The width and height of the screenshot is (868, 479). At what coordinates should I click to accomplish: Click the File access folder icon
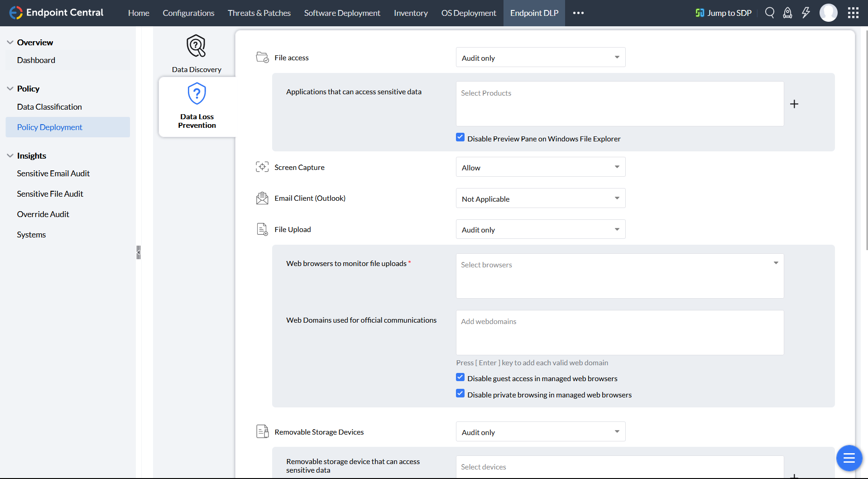(x=262, y=57)
